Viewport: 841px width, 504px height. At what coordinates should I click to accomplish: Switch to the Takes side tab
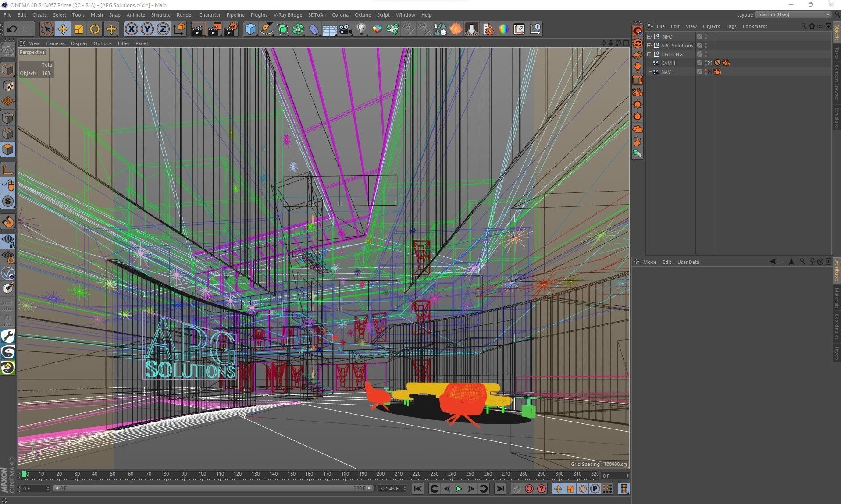[837, 53]
